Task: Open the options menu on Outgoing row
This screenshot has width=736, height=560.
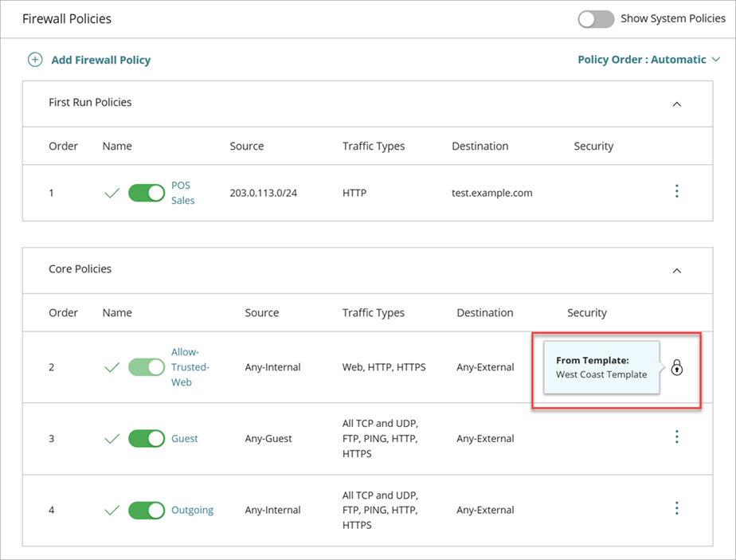Action: click(676, 508)
